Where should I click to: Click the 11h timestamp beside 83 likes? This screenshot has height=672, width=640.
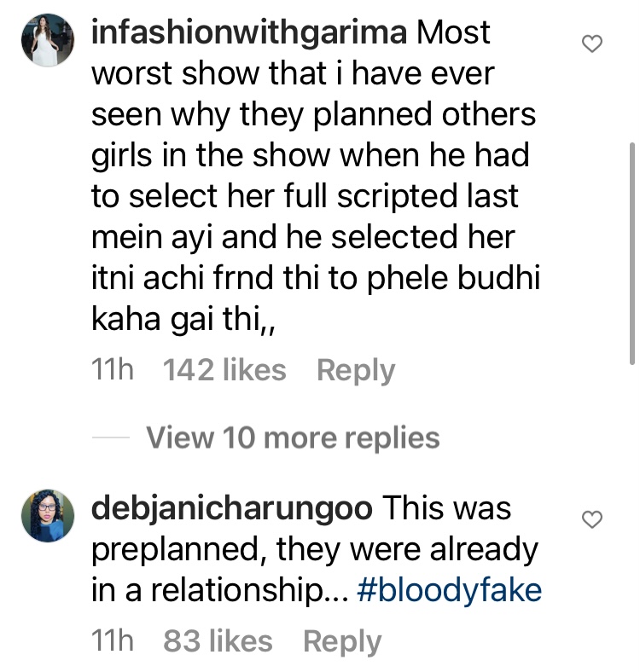click(113, 641)
